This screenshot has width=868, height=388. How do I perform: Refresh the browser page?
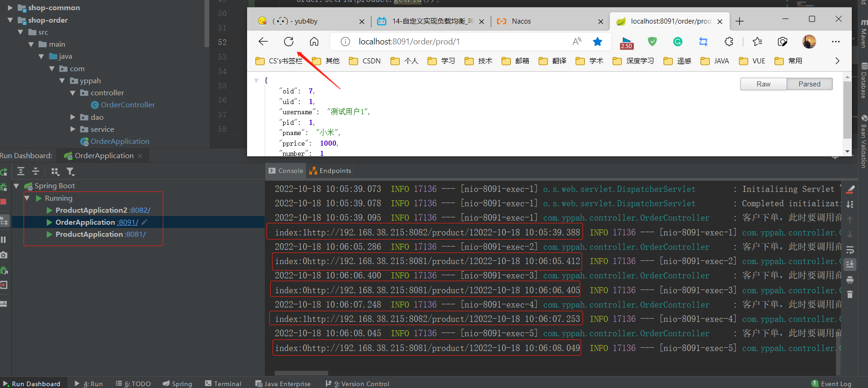pos(289,42)
